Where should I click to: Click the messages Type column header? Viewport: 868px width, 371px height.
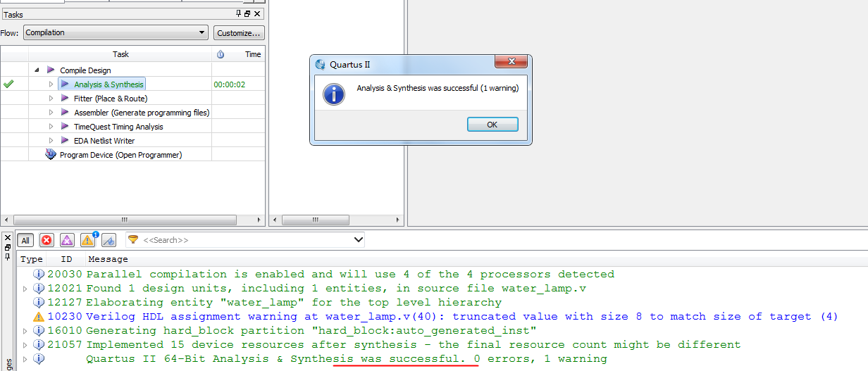32,260
